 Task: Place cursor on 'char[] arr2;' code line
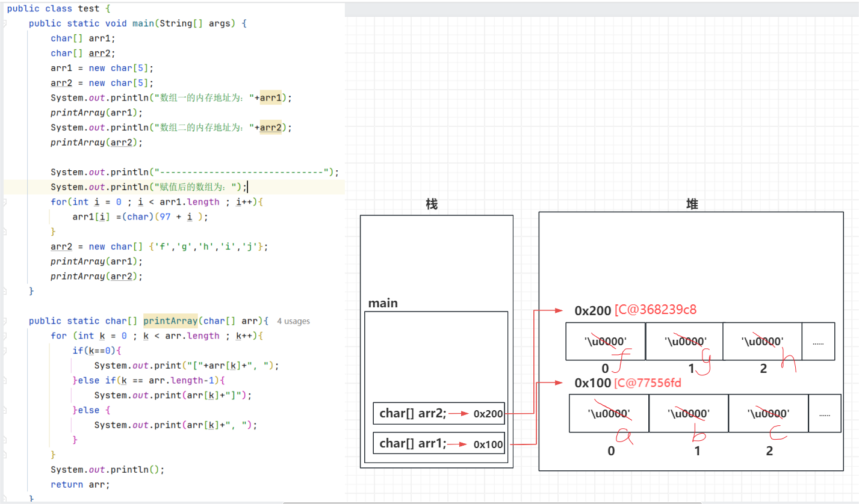tap(82, 54)
